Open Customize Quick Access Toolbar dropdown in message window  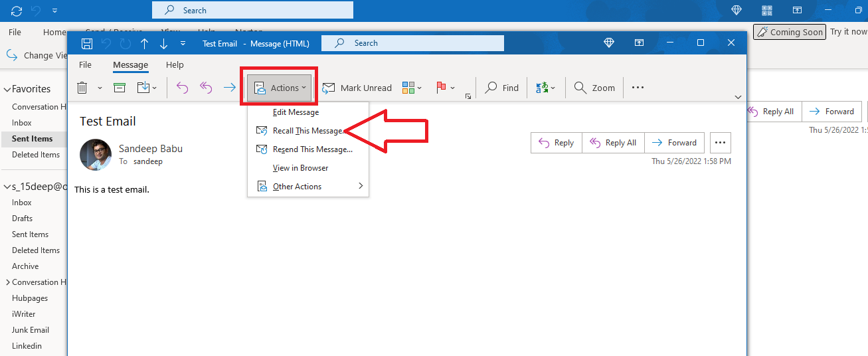(x=183, y=43)
